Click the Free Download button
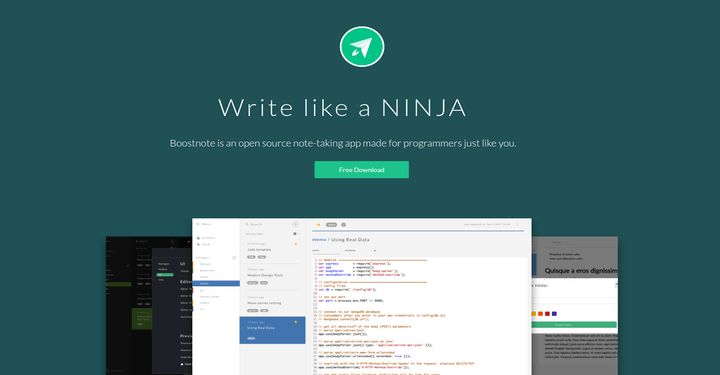Viewport: 720px width, 375px height. [x=361, y=169]
